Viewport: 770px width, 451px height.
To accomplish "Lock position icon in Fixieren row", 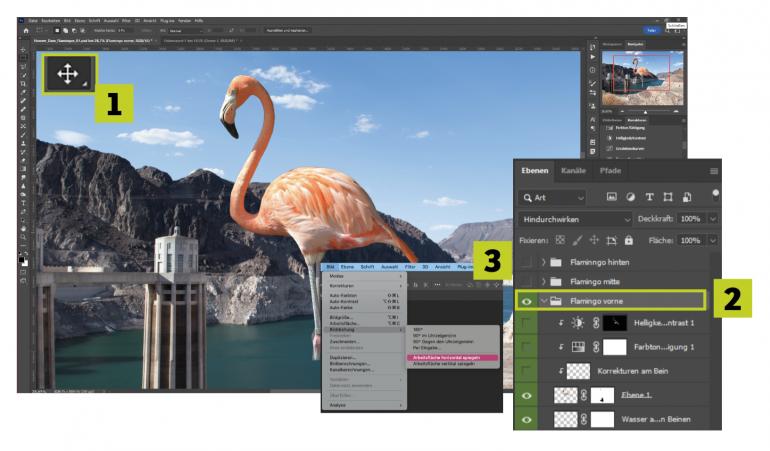I will pyautogui.click(x=594, y=240).
